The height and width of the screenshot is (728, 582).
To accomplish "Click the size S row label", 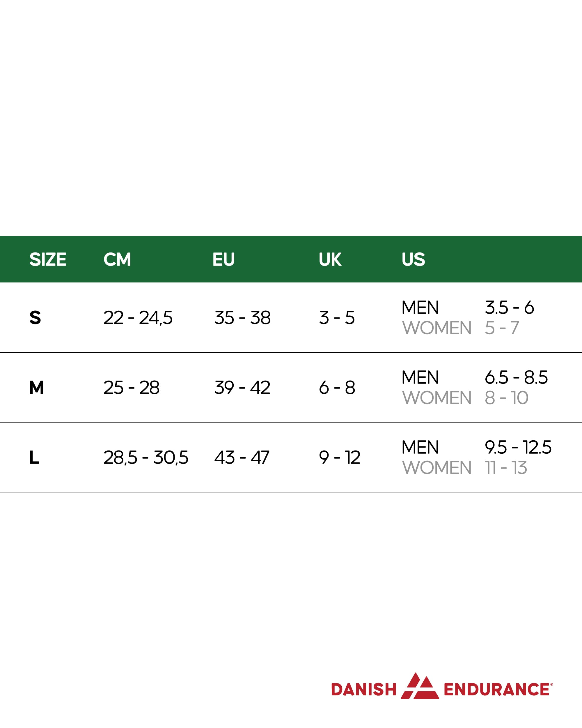I will (x=35, y=318).
